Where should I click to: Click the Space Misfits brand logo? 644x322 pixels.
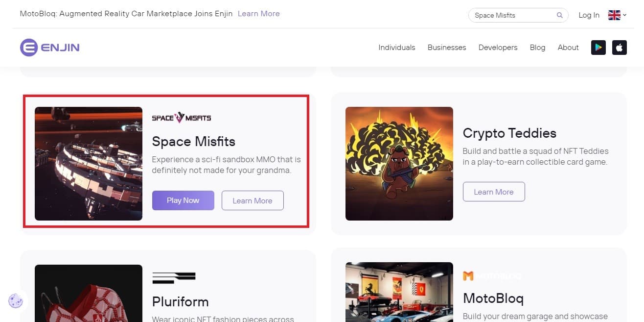click(182, 117)
